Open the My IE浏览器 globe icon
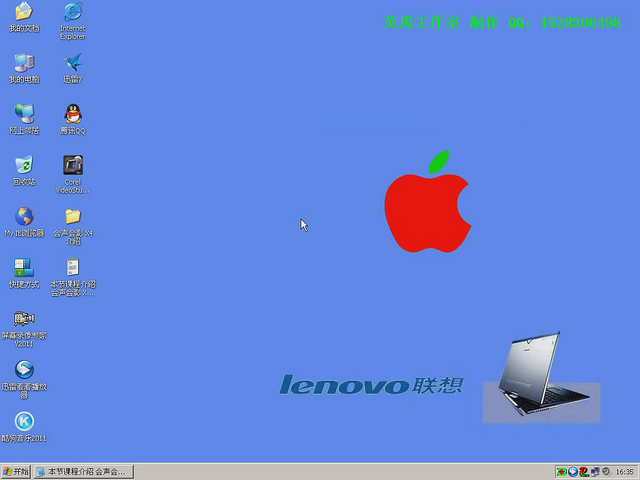Screen dimensions: 640x480 point(24,222)
